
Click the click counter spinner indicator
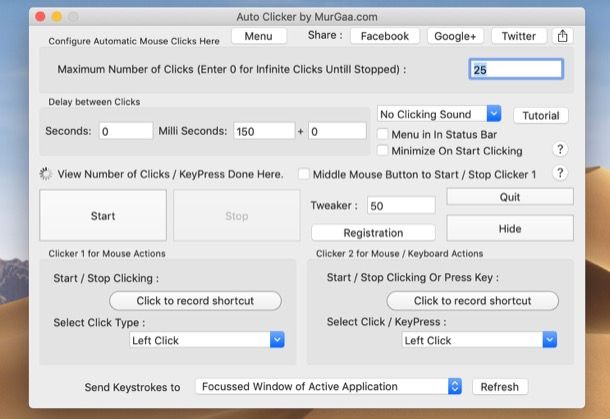[x=46, y=174]
